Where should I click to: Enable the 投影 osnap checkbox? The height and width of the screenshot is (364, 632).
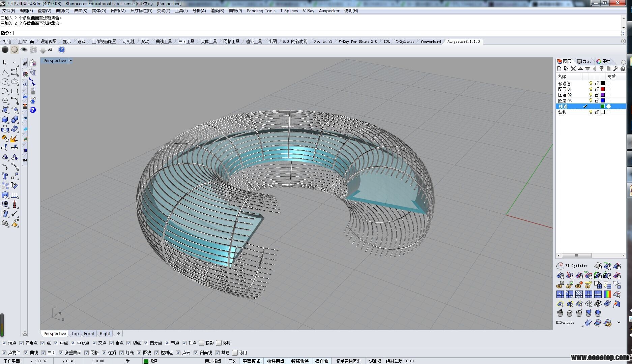tap(202, 343)
